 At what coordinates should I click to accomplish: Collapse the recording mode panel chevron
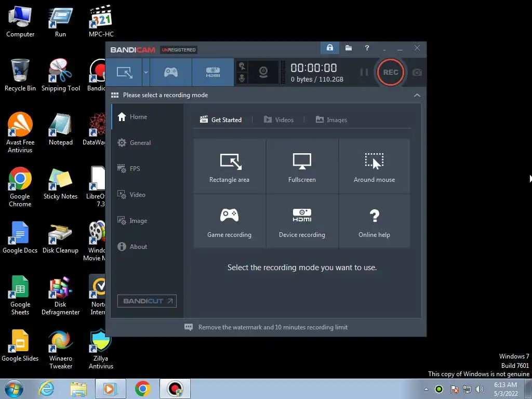coord(417,96)
